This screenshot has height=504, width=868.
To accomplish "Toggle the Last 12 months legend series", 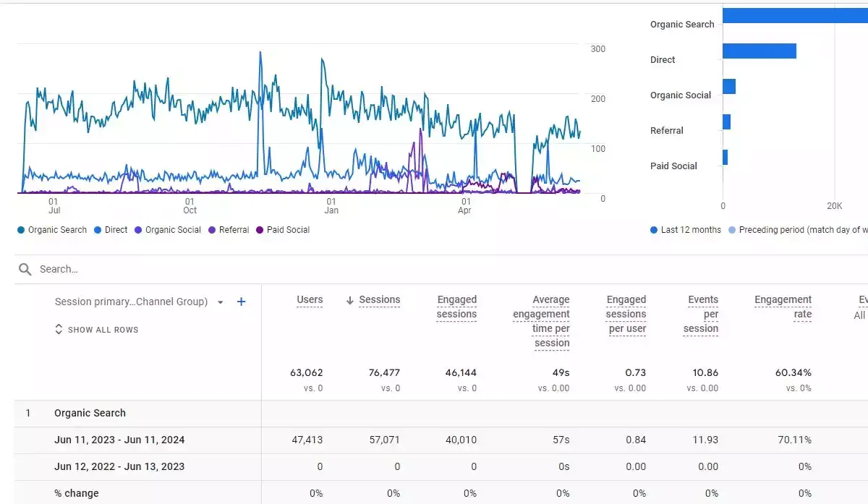I will pos(686,230).
